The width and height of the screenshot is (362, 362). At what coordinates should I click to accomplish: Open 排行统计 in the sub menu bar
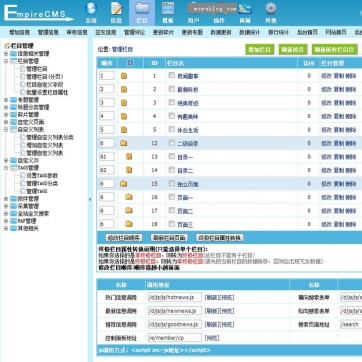(278, 32)
